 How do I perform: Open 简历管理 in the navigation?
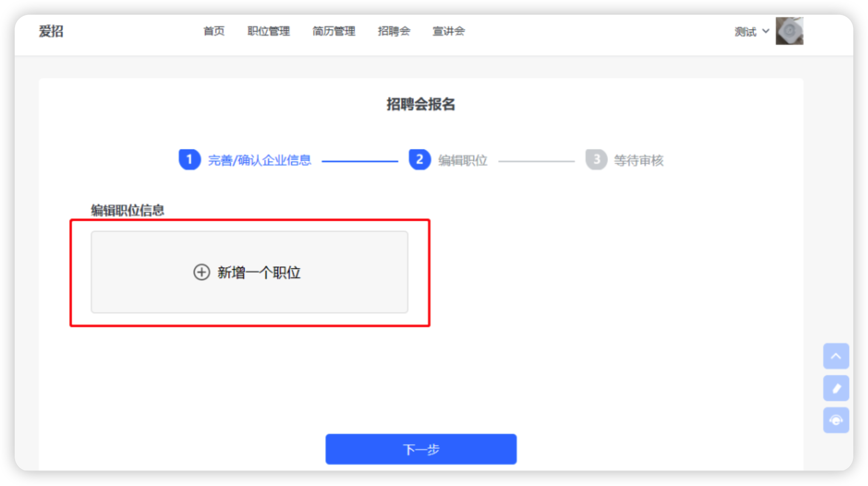click(334, 31)
